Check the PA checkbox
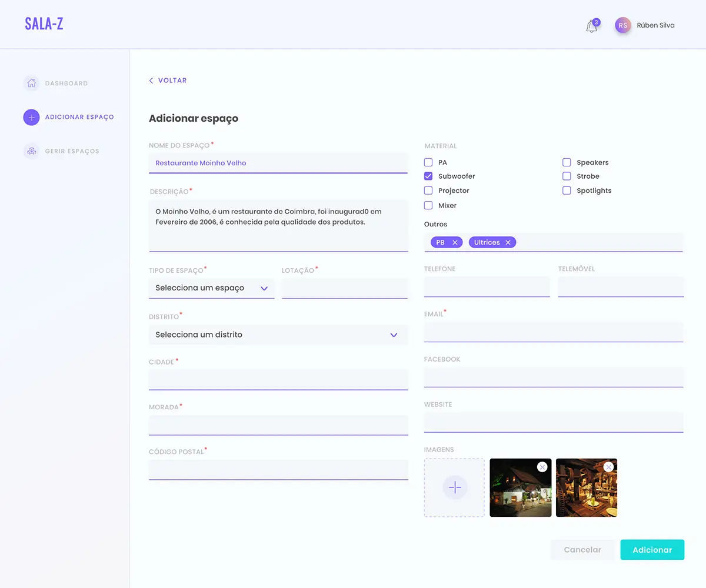706x588 pixels. [x=428, y=162]
